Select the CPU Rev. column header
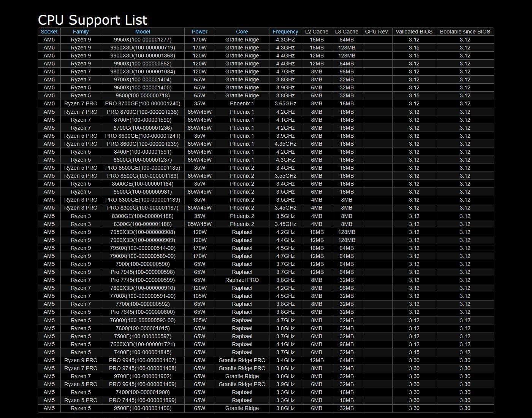532x418 pixels. click(x=377, y=32)
